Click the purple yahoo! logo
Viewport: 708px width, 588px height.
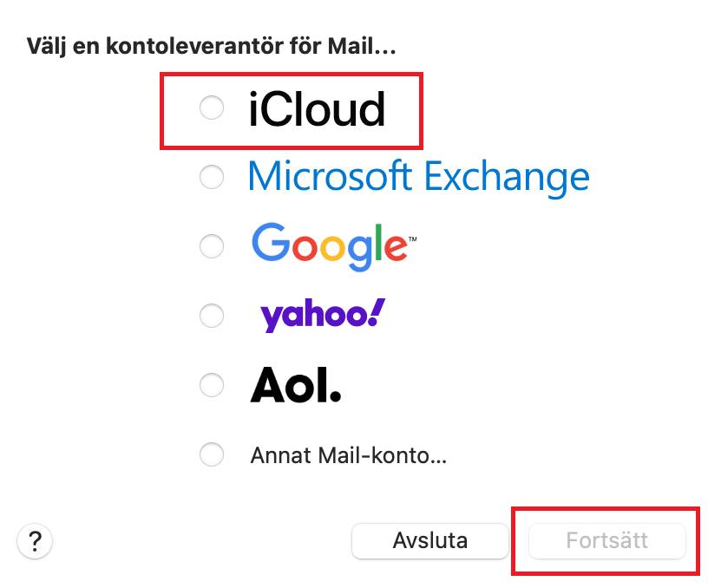coord(322,315)
